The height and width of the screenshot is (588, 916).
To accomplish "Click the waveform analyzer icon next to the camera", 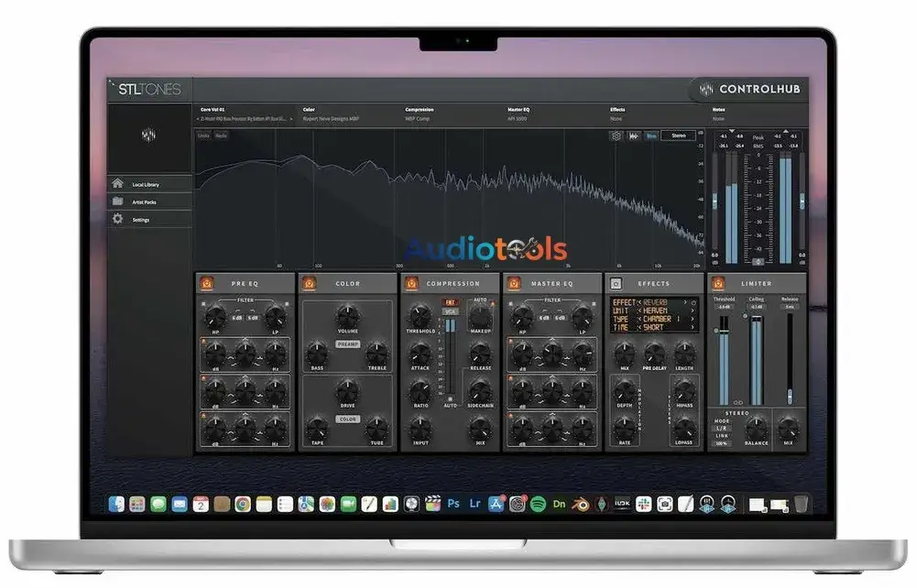I will (632, 136).
